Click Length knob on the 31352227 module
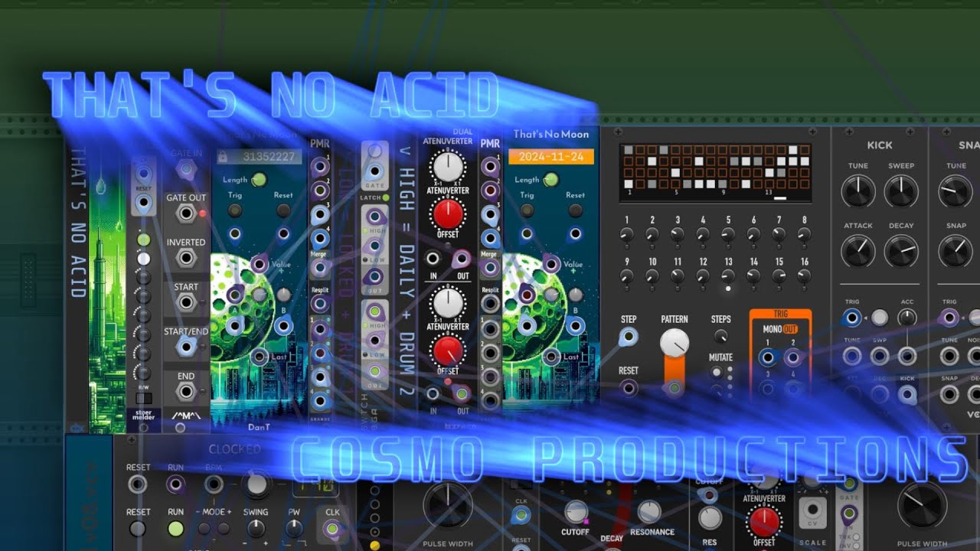Image resolution: width=980 pixels, height=551 pixels. coord(259,180)
